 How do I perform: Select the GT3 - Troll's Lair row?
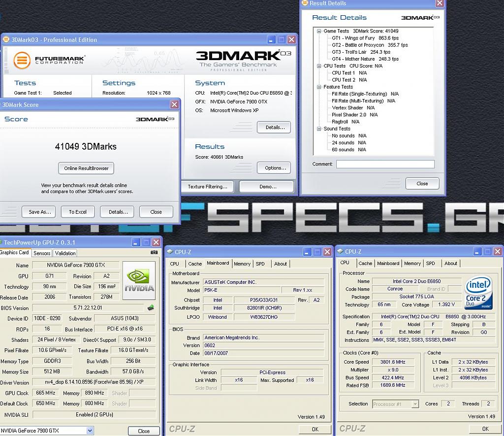[x=361, y=52]
